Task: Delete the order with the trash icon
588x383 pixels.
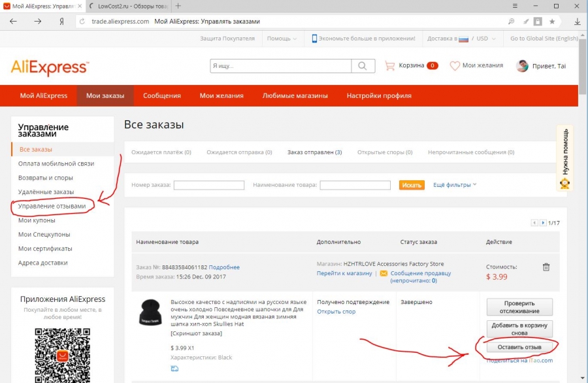Action: [x=546, y=267]
